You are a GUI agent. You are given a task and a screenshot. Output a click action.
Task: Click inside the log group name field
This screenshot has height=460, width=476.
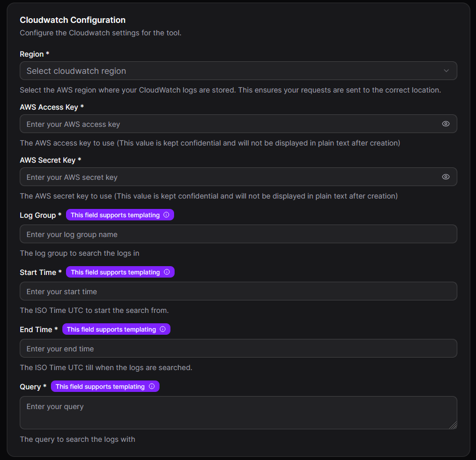point(238,234)
